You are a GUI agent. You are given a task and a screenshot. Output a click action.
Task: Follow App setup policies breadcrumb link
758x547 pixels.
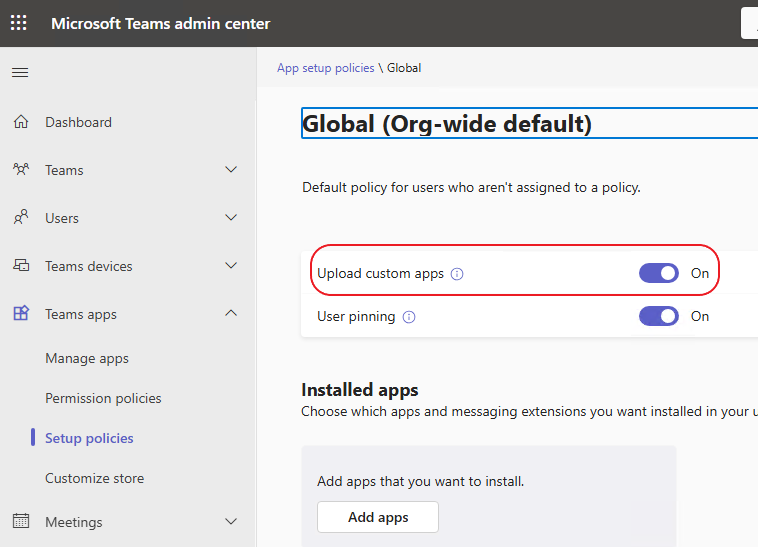click(x=325, y=68)
